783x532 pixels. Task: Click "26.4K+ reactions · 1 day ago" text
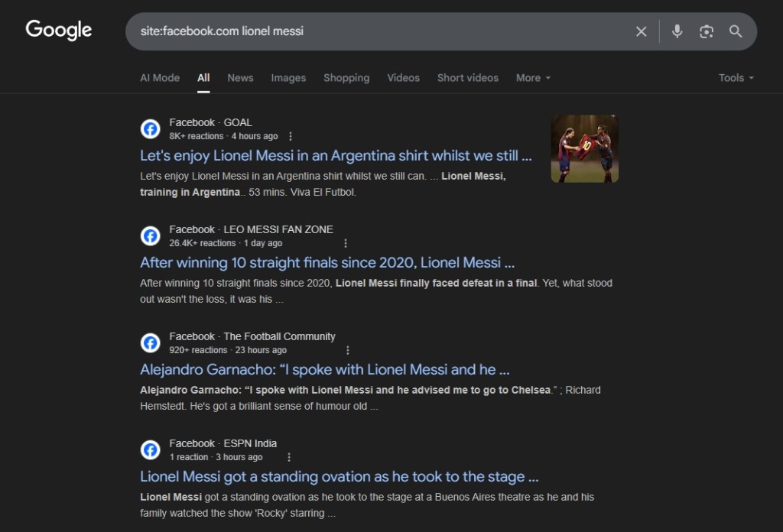pos(226,243)
